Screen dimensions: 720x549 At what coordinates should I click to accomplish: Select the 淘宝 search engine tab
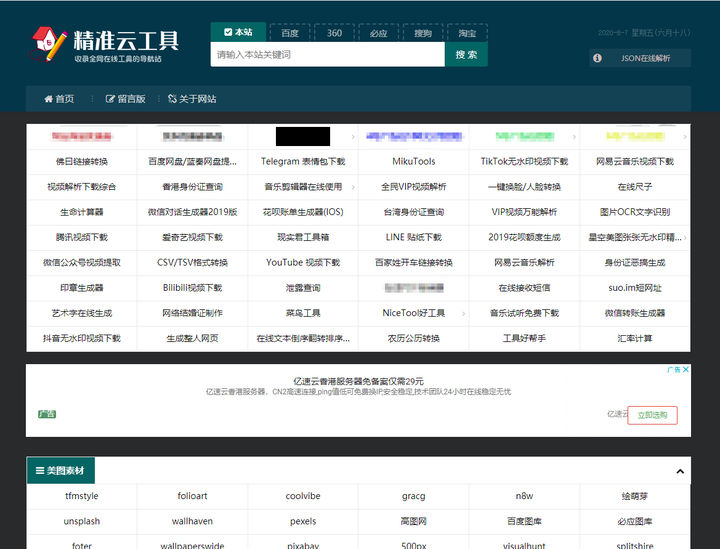[x=467, y=33]
